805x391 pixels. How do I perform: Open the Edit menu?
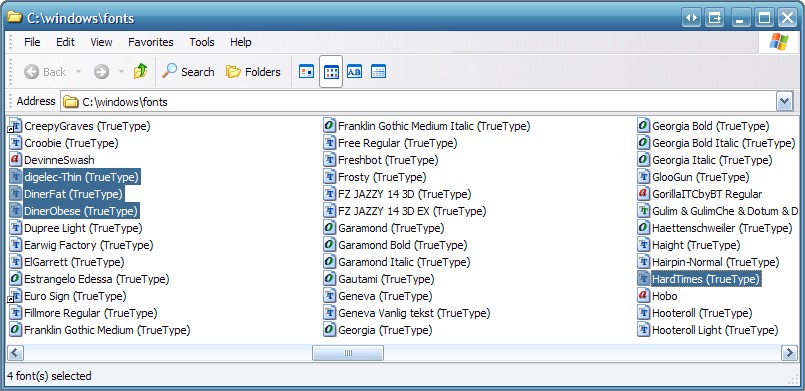click(x=65, y=42)
